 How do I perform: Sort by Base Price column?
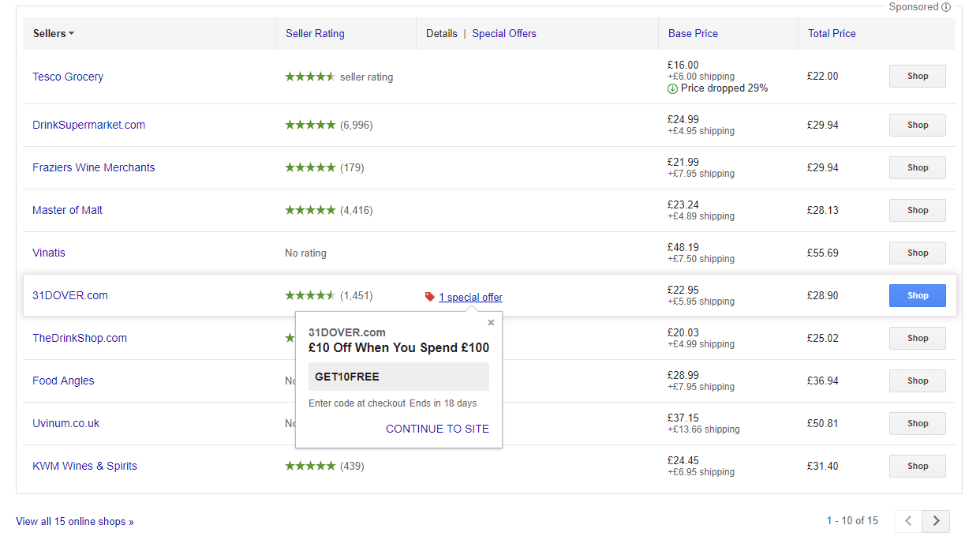693,33
